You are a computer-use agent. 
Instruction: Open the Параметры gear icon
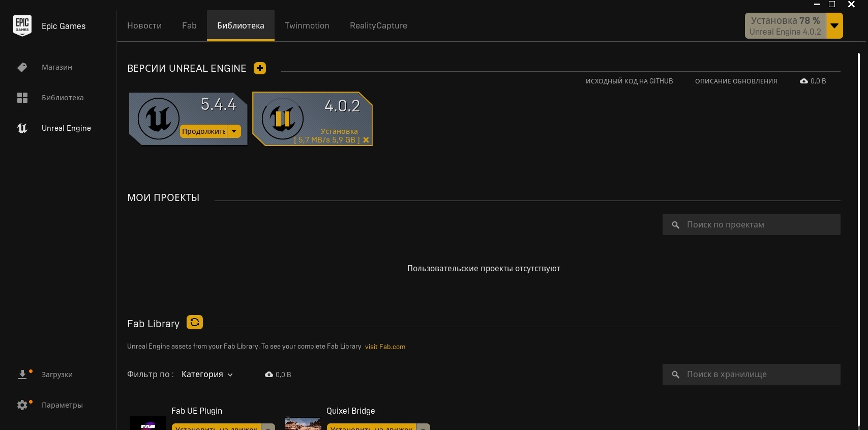pos(22,405)
